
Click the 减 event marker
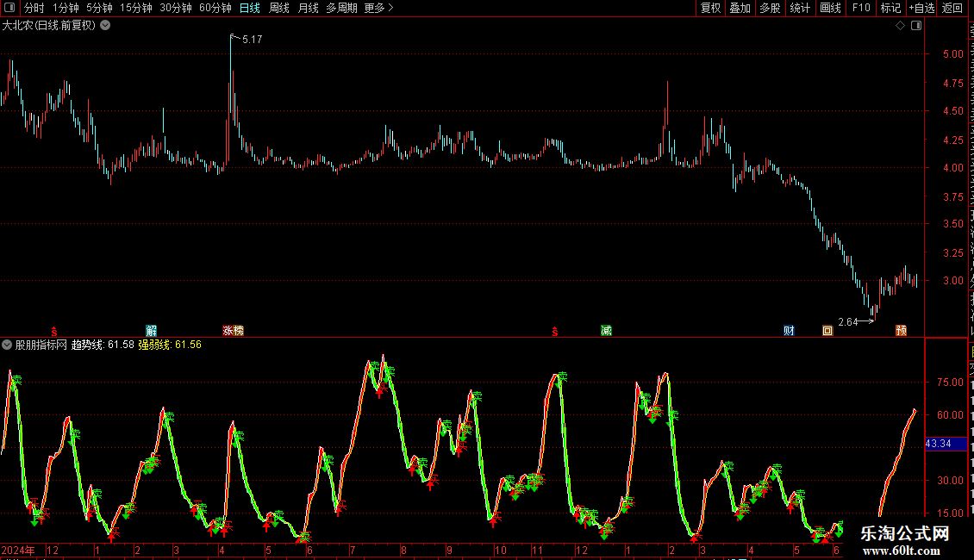click(606, 330)
